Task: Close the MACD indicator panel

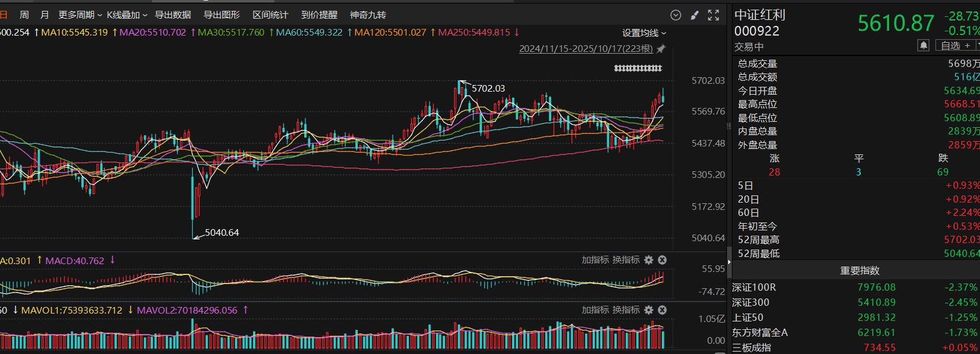Action: (662, 260)
